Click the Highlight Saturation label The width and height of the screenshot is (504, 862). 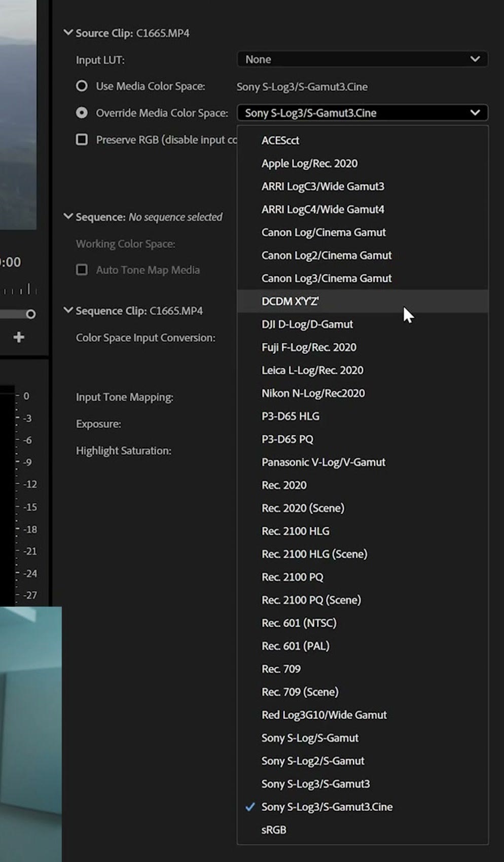coord(124,451)
